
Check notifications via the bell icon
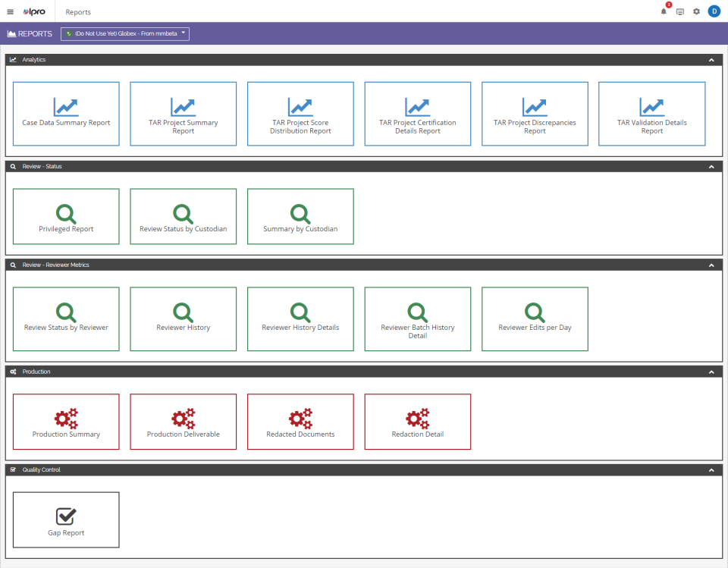[x=663, y=11]
